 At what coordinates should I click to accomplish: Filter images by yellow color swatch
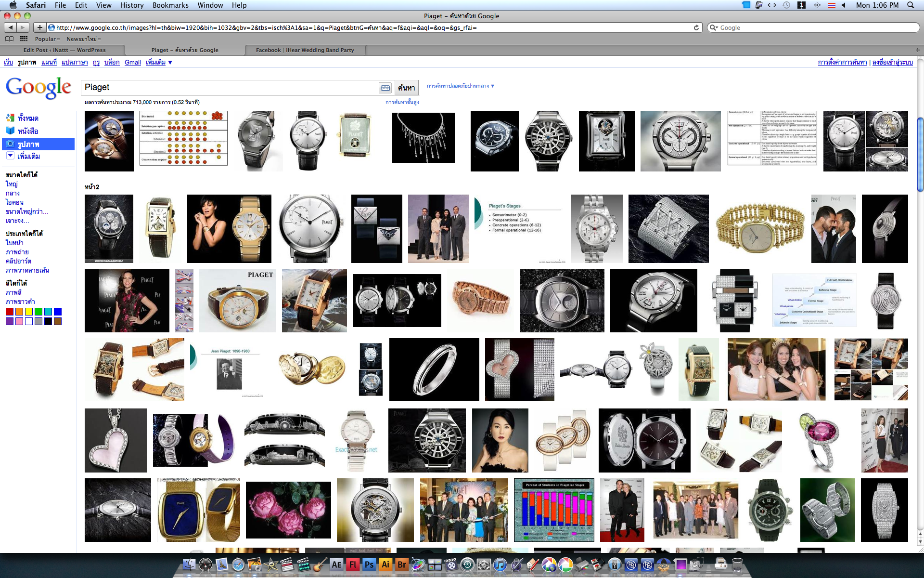(x=29, y=312)
